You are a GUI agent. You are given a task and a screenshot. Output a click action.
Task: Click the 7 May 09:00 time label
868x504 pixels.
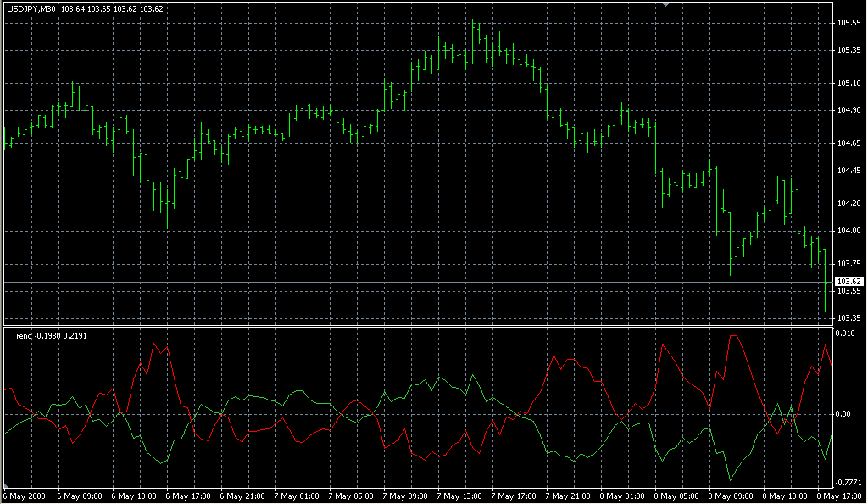pyautogui.click(x=404, y=496)
